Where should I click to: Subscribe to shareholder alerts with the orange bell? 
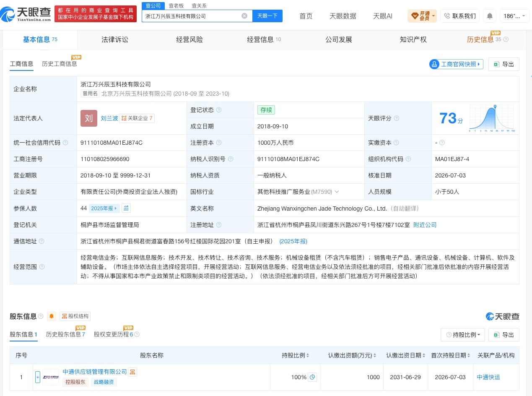(x=52, y=316)
